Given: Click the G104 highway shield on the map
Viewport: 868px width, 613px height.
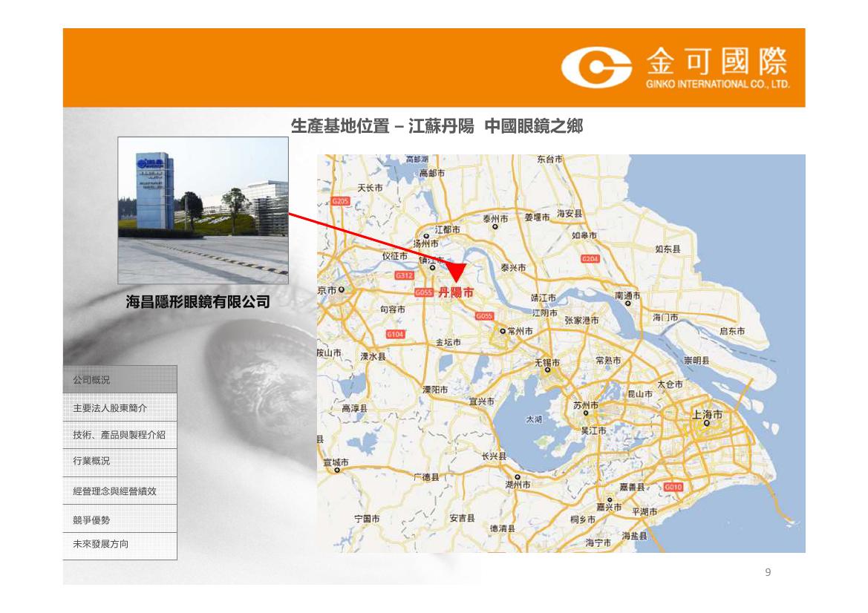Looking at the screenshot, I should 395,334.
